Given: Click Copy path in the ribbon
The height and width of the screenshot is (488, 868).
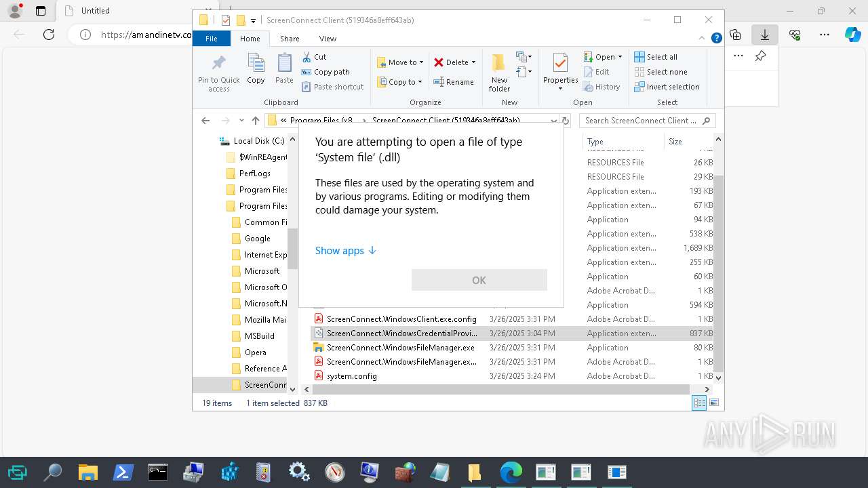Looking at the screenshot, I should tap(325, 72).
